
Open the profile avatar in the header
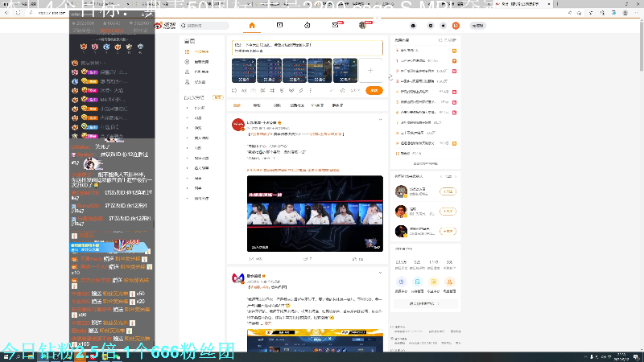pos(362,26)
